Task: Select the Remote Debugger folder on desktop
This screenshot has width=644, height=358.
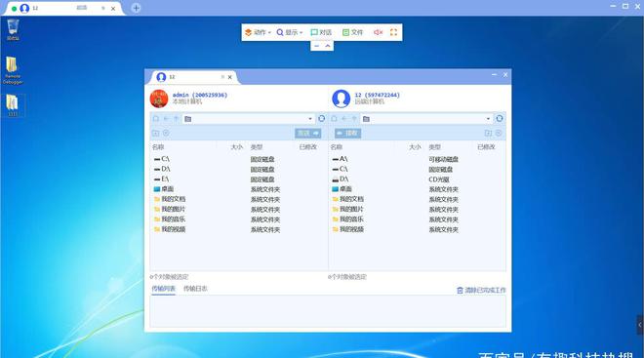Action: [13, 70]
